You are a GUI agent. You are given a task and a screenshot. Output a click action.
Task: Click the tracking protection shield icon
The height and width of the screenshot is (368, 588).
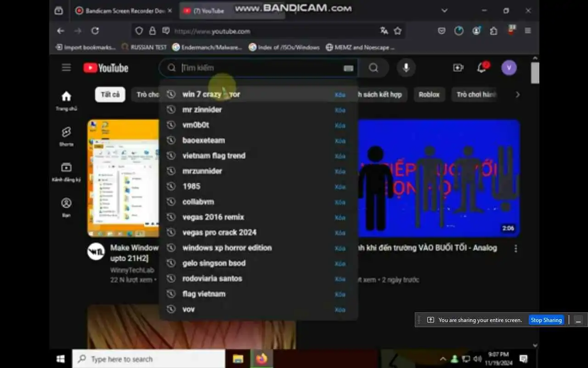(139, 31)
